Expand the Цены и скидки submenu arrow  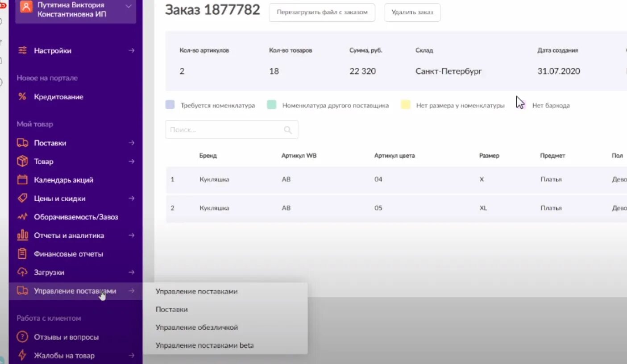pyautogui.click(x=131, y=198)
